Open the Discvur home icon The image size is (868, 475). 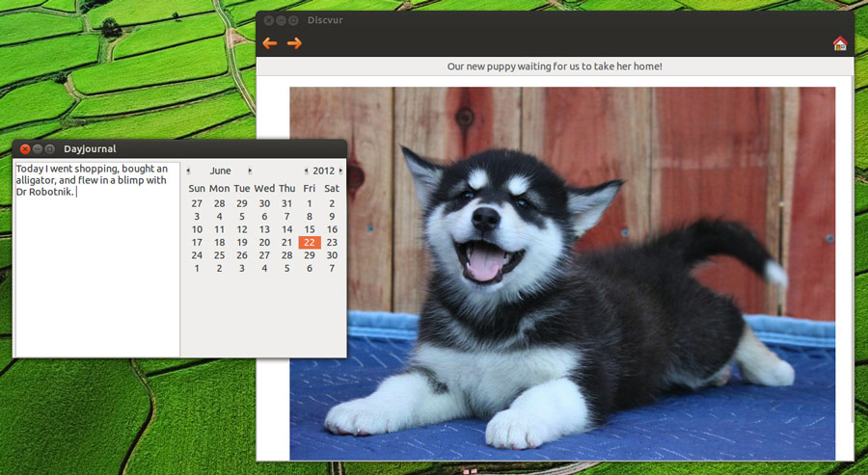coord(839,43)
